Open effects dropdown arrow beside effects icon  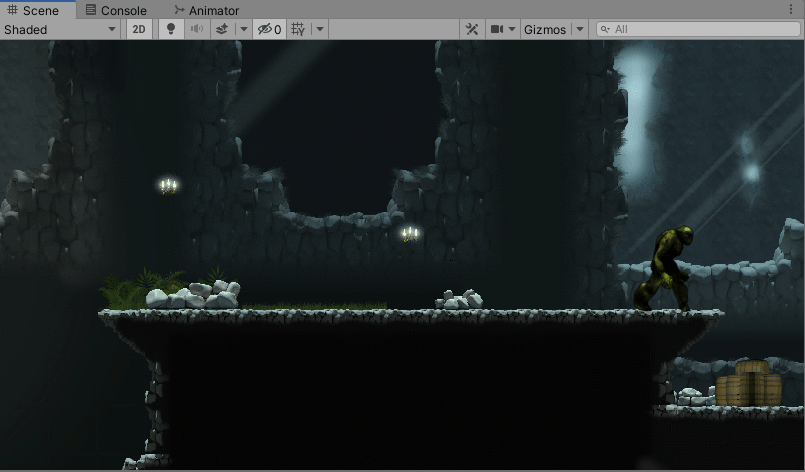[x=244, y=29]
